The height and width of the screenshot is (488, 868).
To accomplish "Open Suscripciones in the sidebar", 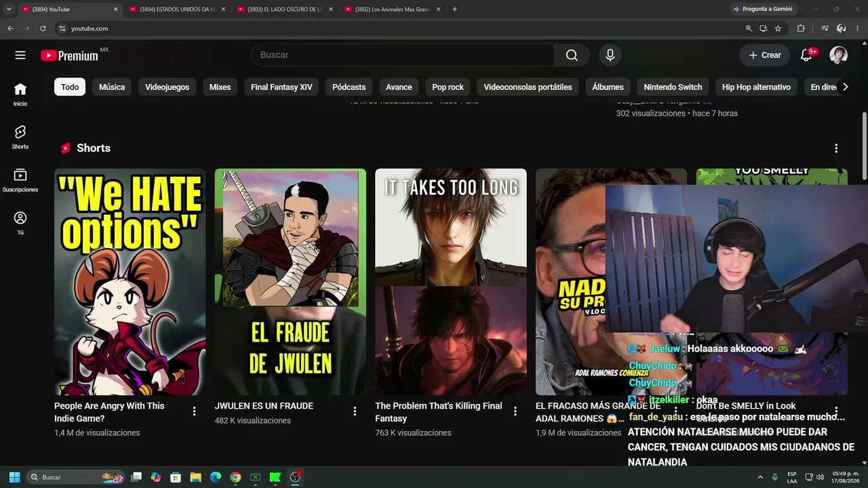I will click(20, 180).
